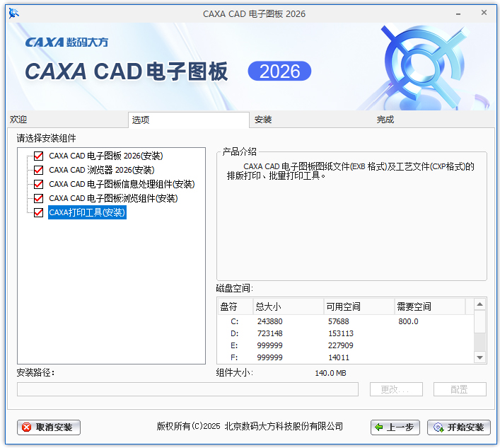The image size is (500, 448).
Task: Toggle 电子图板信息处理组件 checkbox
Action: click(x=39, y=184)
